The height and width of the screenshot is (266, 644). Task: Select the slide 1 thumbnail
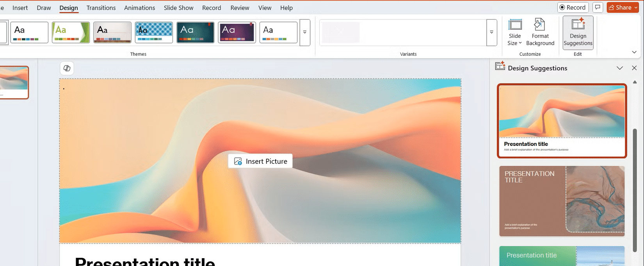tap(14, 82)
